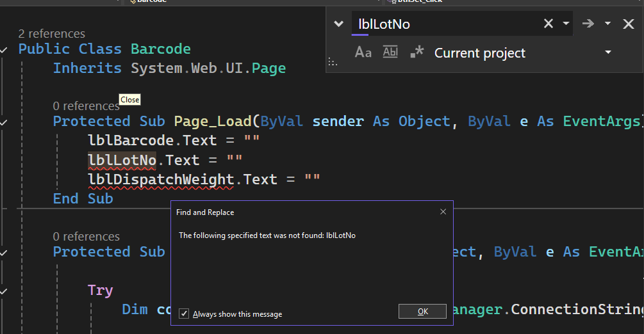644x334 pixels.
Task: Expand replace mode chevron in find panel
Action: coord(339,24)
